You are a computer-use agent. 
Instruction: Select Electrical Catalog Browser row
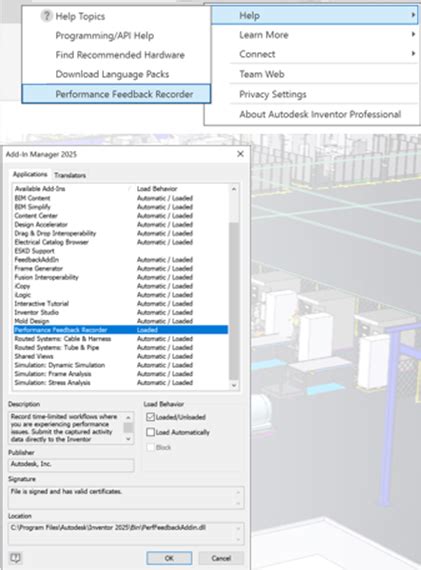pyautogui.click(x=121, y=242)
